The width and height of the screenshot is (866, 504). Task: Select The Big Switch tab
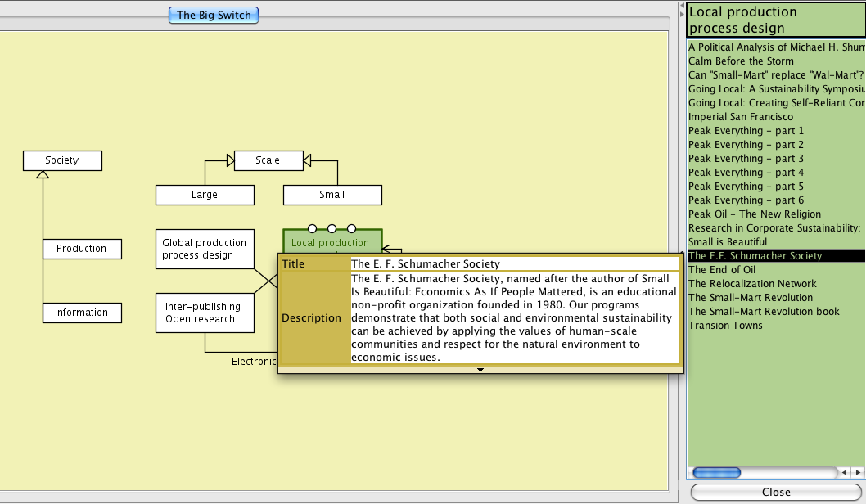click(214, 15)
